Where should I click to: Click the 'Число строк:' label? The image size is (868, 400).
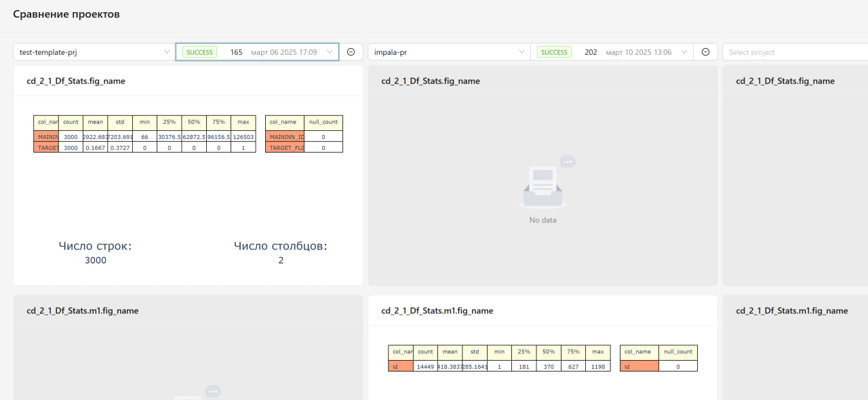95,246
